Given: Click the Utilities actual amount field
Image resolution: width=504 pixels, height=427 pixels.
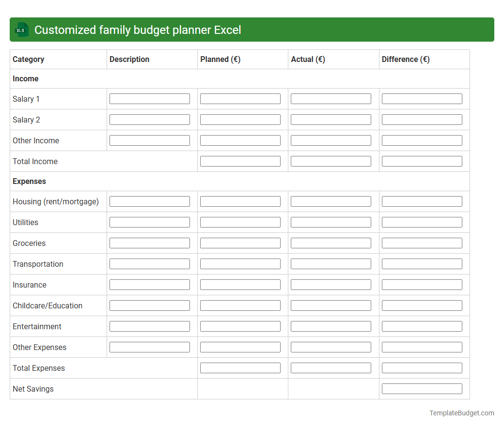Looking at the screenshot, I should pyautogui.click(x=331, y=222).
